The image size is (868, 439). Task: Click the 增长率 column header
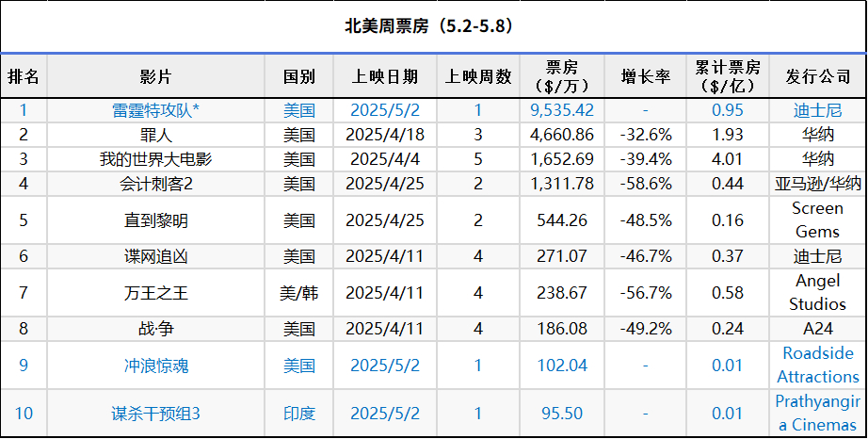click(x=646, y=76)
